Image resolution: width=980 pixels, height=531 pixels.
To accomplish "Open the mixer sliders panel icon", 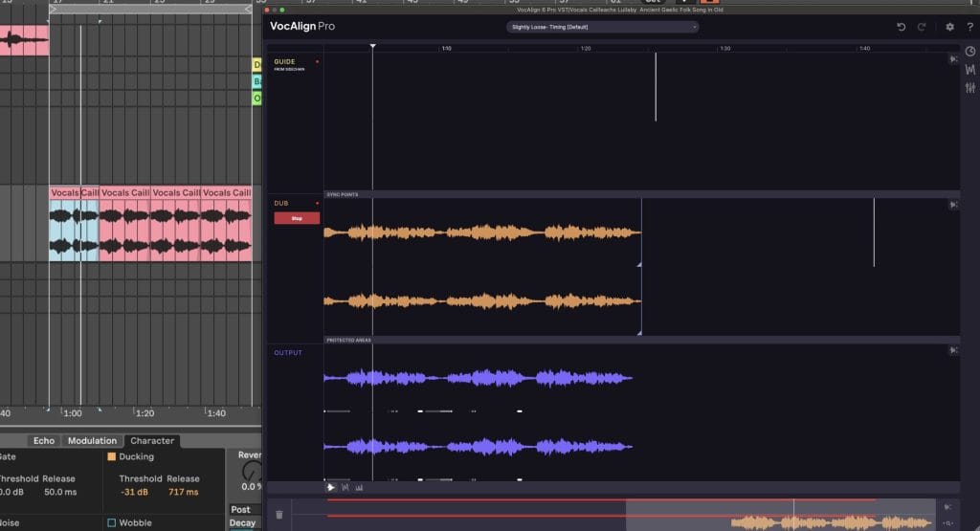I will pyautogui.click(x=969, y=89).
